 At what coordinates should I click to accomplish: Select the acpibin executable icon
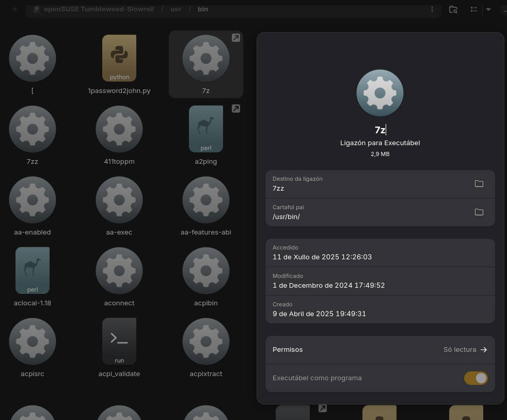coord(206,271)
